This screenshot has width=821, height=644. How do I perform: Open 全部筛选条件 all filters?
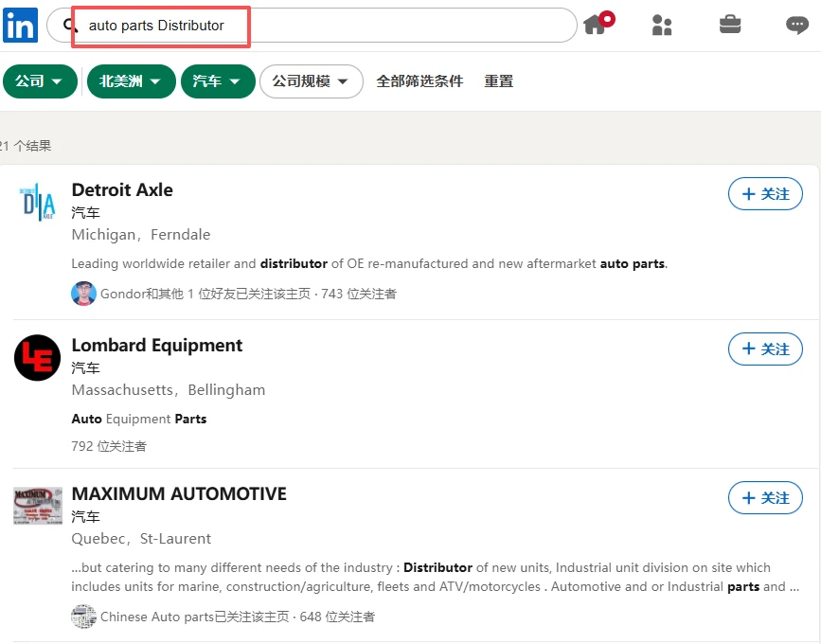419,81
